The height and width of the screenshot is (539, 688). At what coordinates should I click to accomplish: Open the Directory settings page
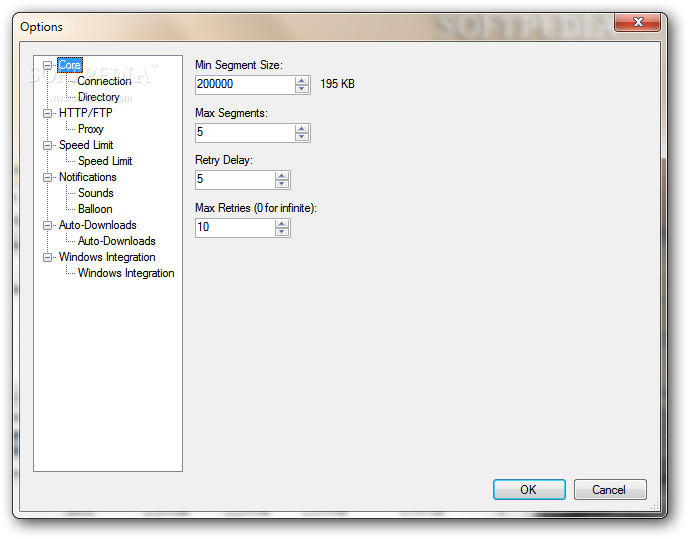[99, 97]
